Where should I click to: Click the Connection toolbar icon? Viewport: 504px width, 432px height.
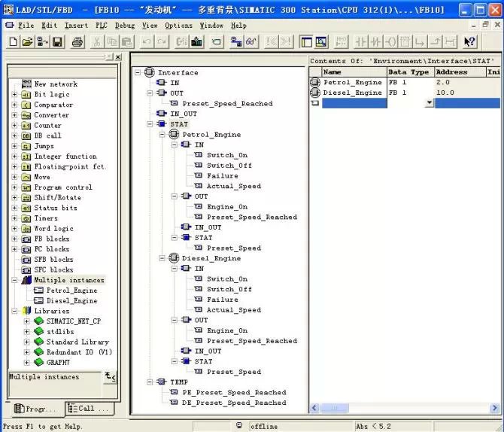pos(450,42)
